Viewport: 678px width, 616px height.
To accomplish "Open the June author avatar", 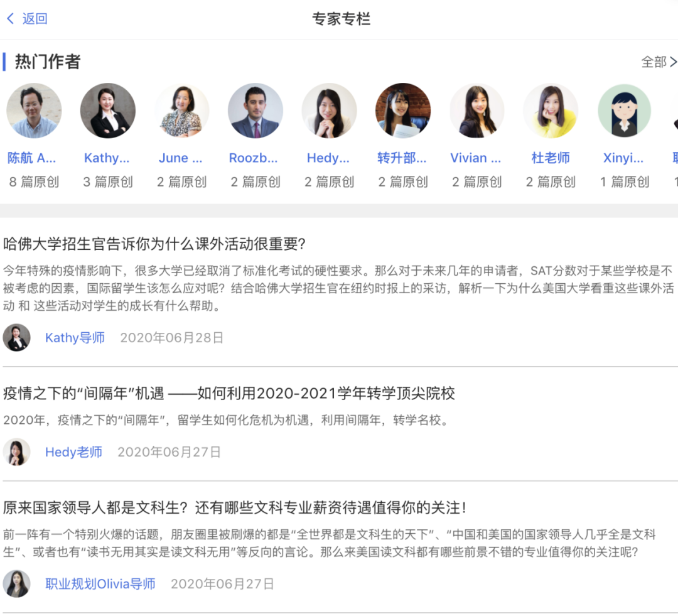I will [x=181, y=111].
